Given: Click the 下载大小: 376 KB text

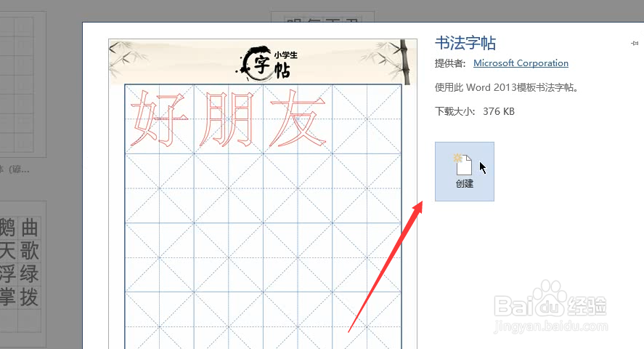Looking at the screenshot, I should tap(475, 111).
